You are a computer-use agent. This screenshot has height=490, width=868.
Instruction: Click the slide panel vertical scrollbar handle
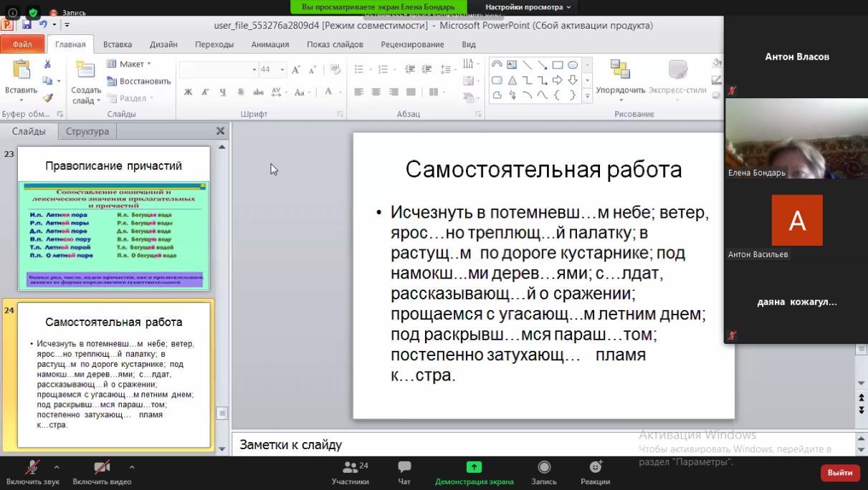[222, 413]
